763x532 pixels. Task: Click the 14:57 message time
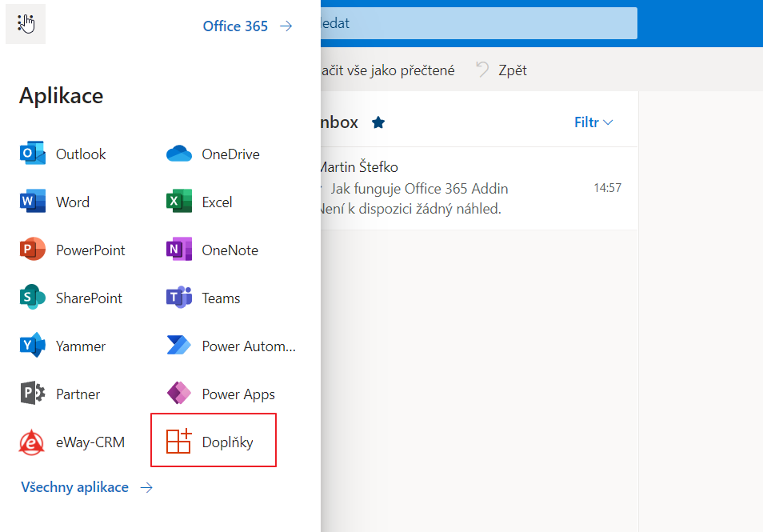tap(607, 188)
